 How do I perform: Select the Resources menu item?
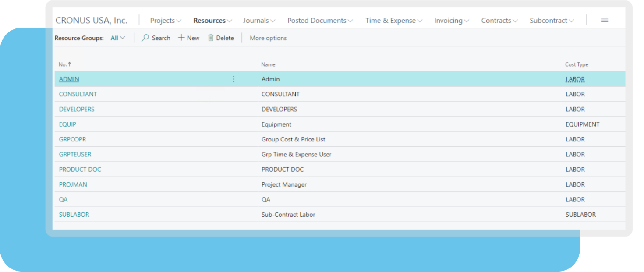(x=210, y=20)
